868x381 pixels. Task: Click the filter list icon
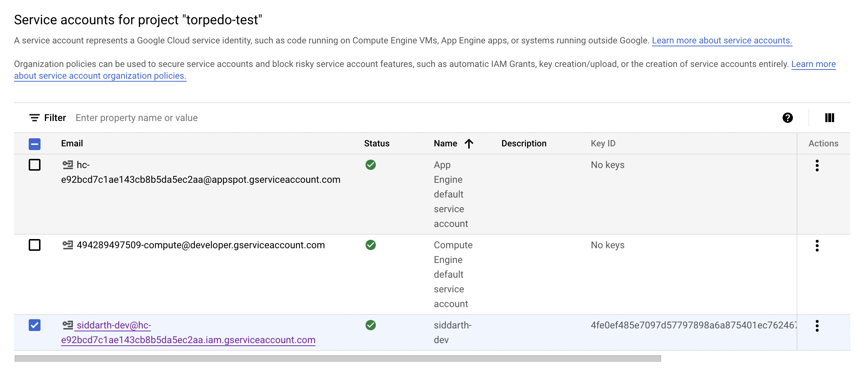pyautogui.click(x=34, y=118)
